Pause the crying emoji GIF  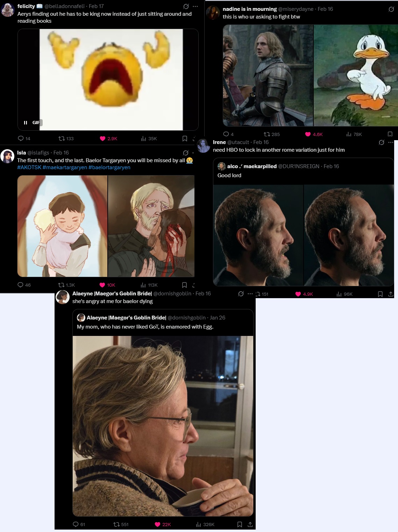[26, 123]
